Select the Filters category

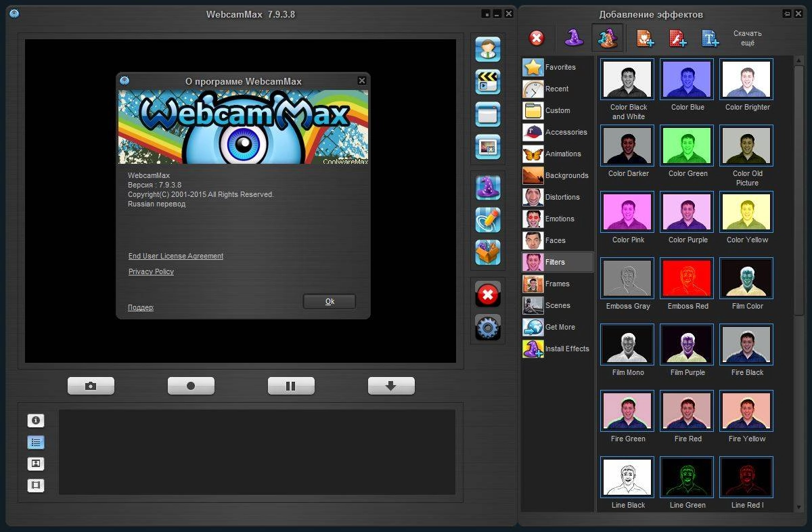558,262
